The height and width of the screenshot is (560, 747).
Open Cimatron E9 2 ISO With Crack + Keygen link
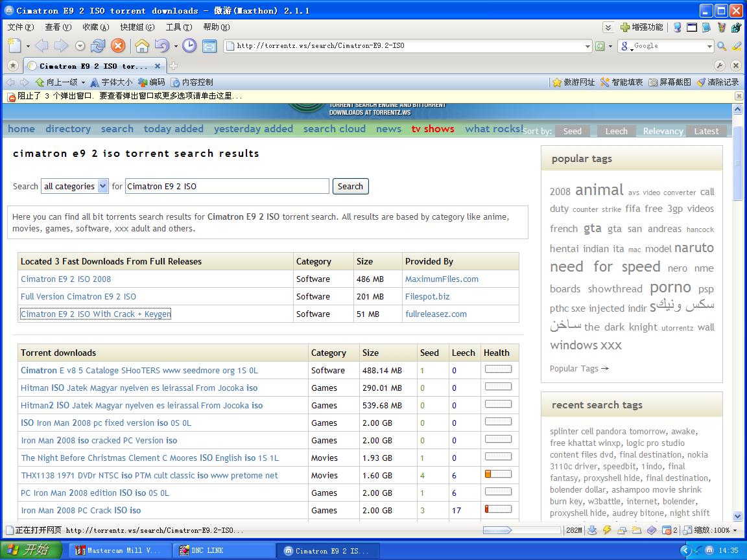click(96, 314)
